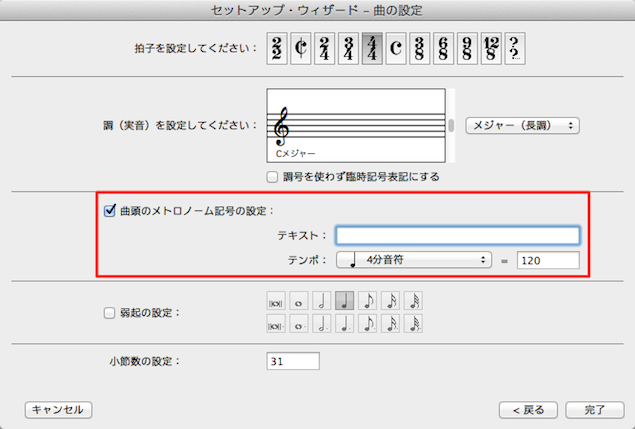Pick dotted quarter note pickup
635x429 pixels.
345,324
